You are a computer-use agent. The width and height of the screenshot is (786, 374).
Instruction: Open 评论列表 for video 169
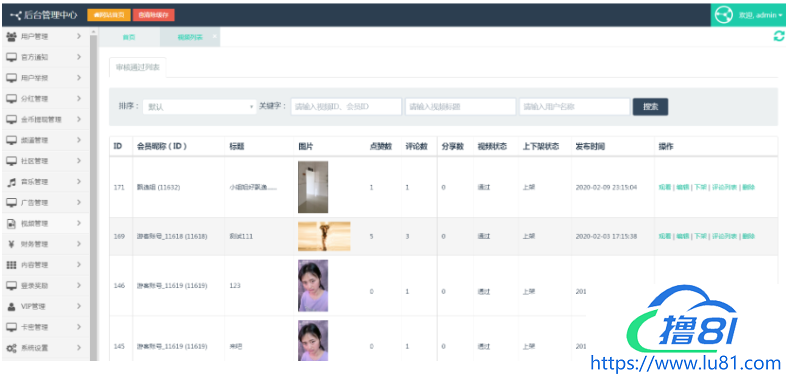click(724, 236)
